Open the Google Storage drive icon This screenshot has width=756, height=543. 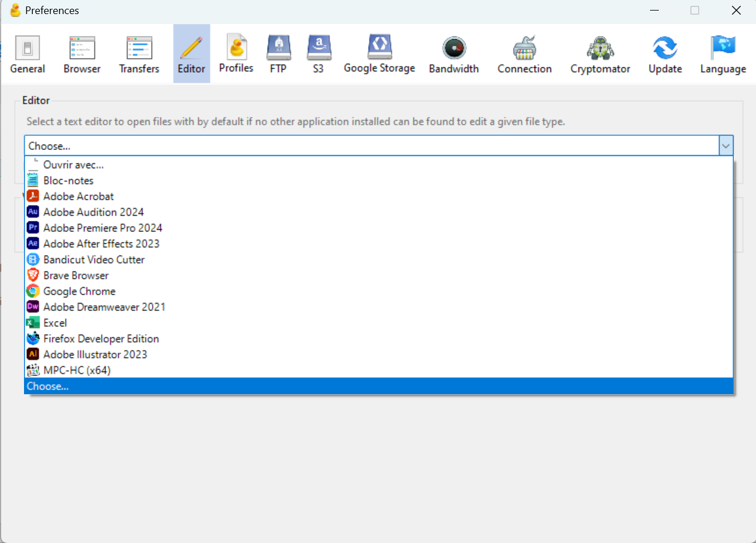click(x=379, y=47)
